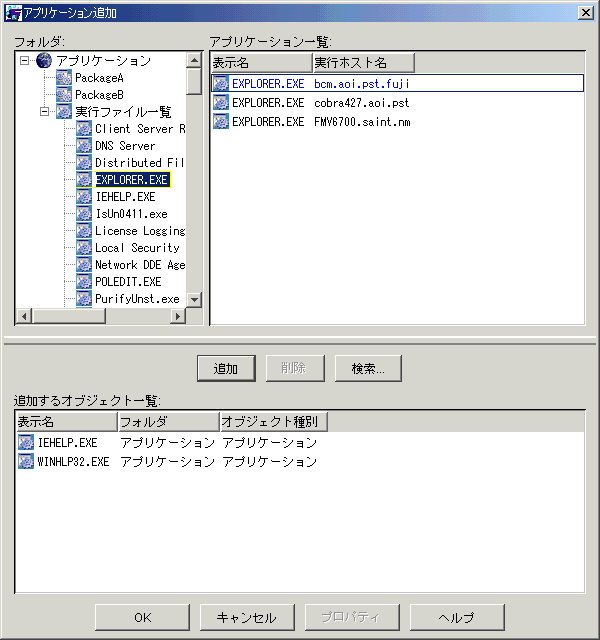This screenshot has height=640, width=600.
Task: Select IEHELP.EXE label in the folder tree
Action: point(125,197)
